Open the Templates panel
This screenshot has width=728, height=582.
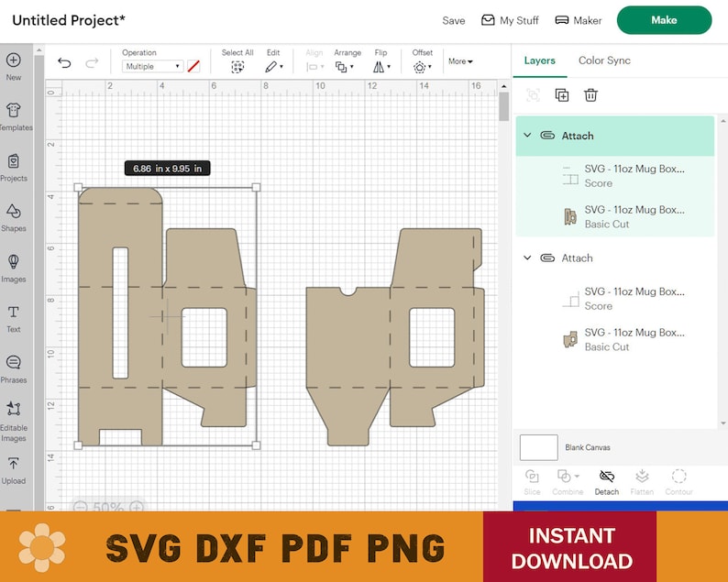pyautogui.click(x=14, y=116)
